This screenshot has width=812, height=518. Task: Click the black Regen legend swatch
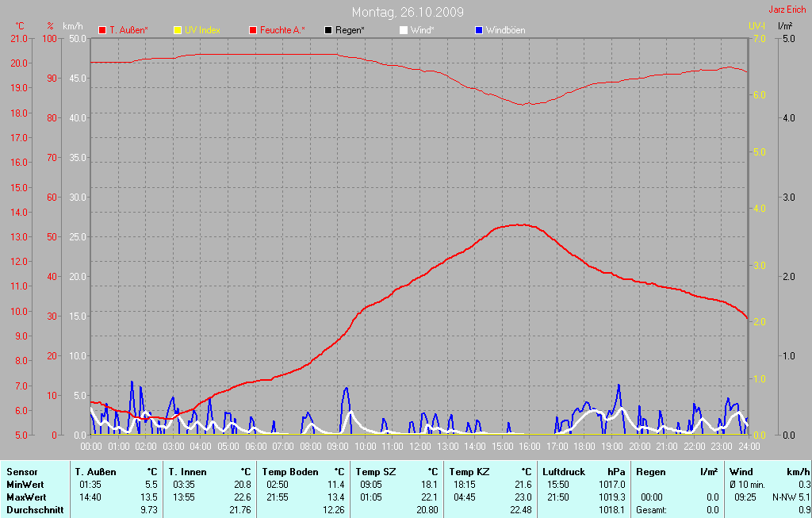tap(328, 30)
